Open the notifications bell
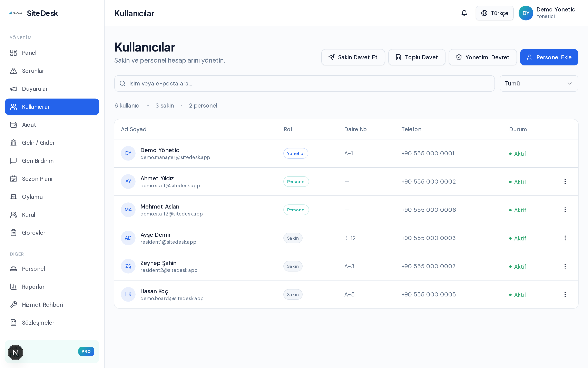Screen dimensions: 588x368 [x=464, y=13]
